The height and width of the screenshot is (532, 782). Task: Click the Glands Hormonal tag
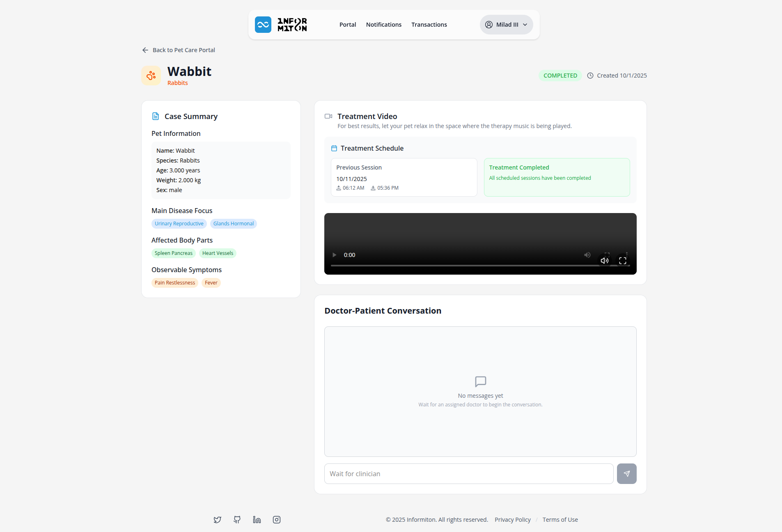pyautogui.click(x=234, y=224)
